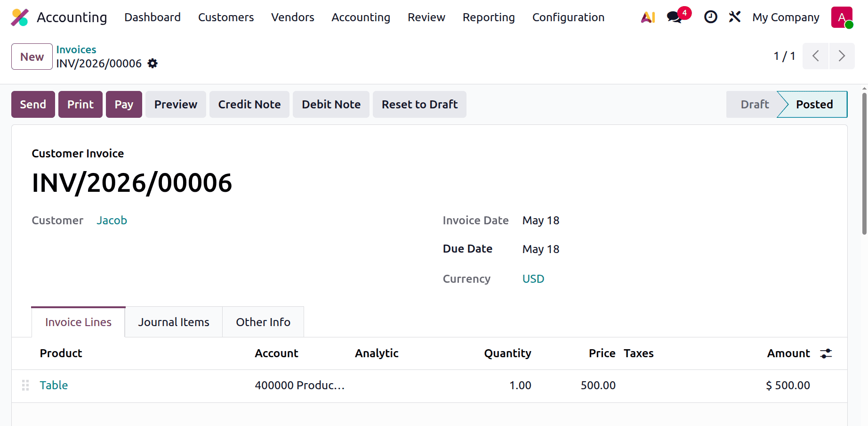This screenshot has height=426, width=868.
Task: Click the Credit Note button
Action: pyautogui.click(x=249, y=104)
